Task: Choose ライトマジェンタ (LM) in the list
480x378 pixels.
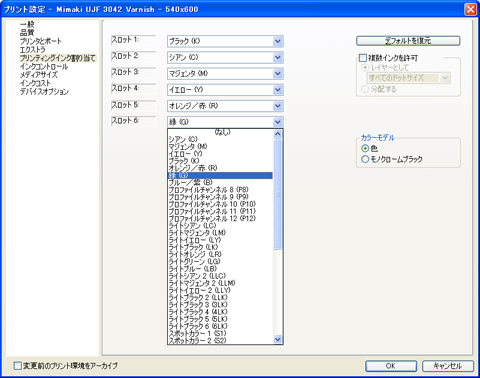Action: pyautogui.click(x=220, y=233)
